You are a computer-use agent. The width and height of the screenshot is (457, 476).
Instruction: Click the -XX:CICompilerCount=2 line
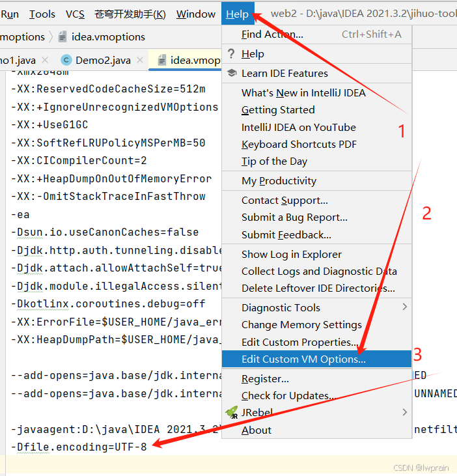click(x=79, y=161)
